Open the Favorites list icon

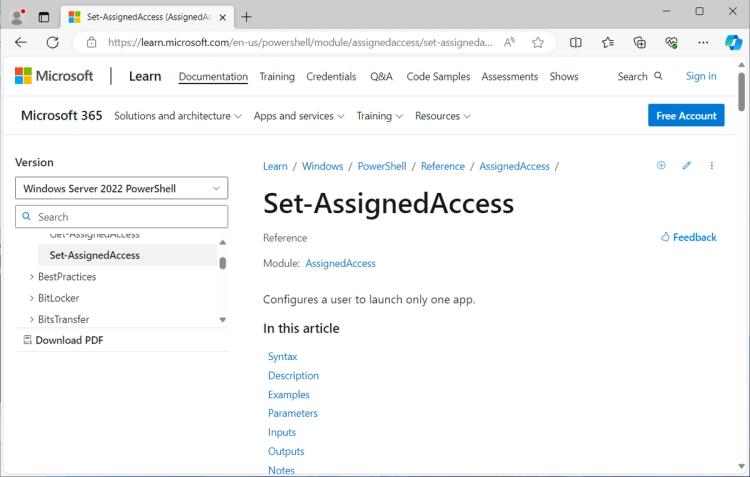tap(607, 43)
